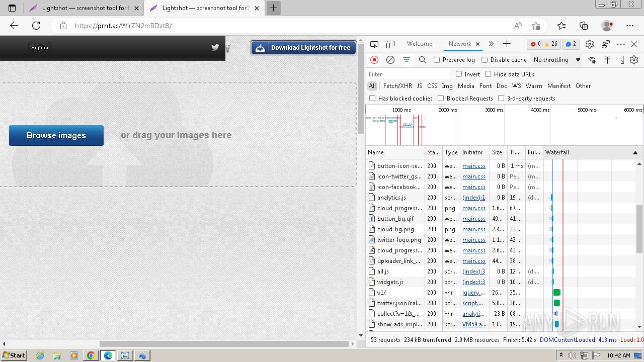The height and width of the screenshot is (362, 644).
Task: Toggle the Waterfall column sort arrow
Action: click(x=635, y=152)
